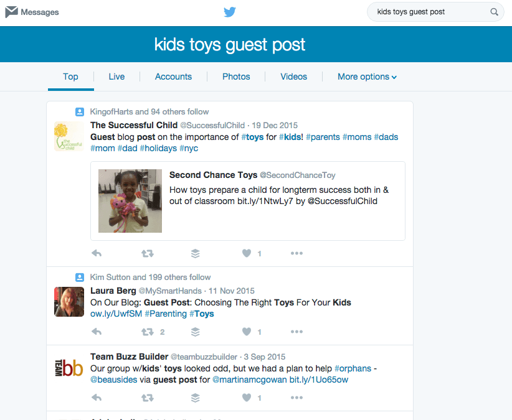Open more dots on Team Buzz Builder tweet
This screenshot has height=420, width=512.
(296, 398)
